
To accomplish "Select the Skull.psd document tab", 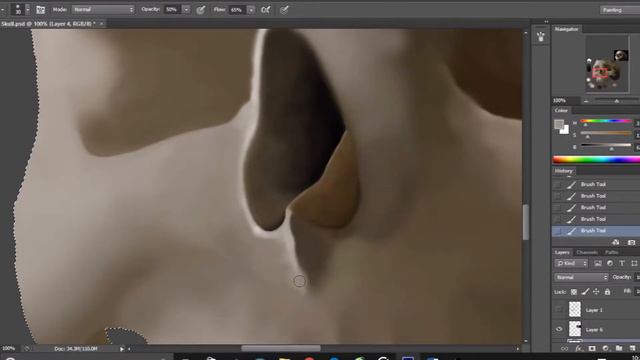I will [x=48, y=24].
